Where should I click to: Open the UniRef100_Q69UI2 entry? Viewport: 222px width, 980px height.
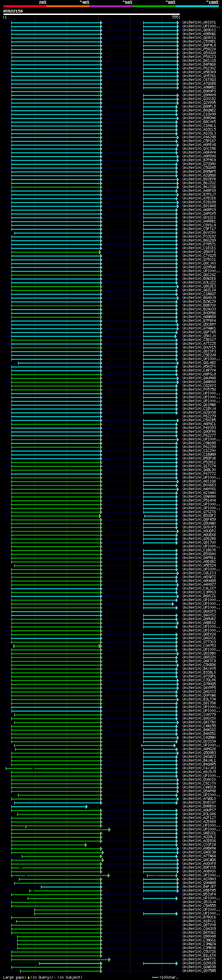(199, 31)
